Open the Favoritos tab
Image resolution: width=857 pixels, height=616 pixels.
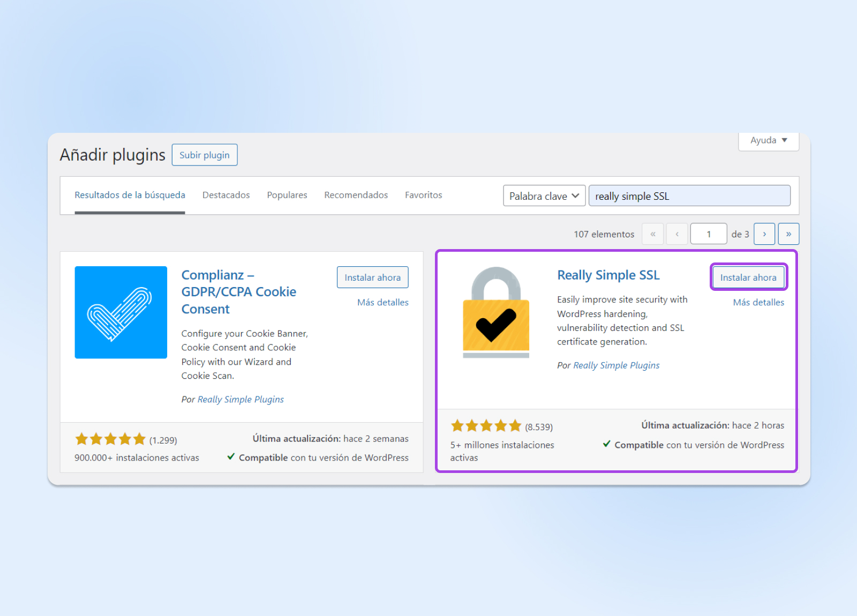pyautogui.click(x=423, y=195)
